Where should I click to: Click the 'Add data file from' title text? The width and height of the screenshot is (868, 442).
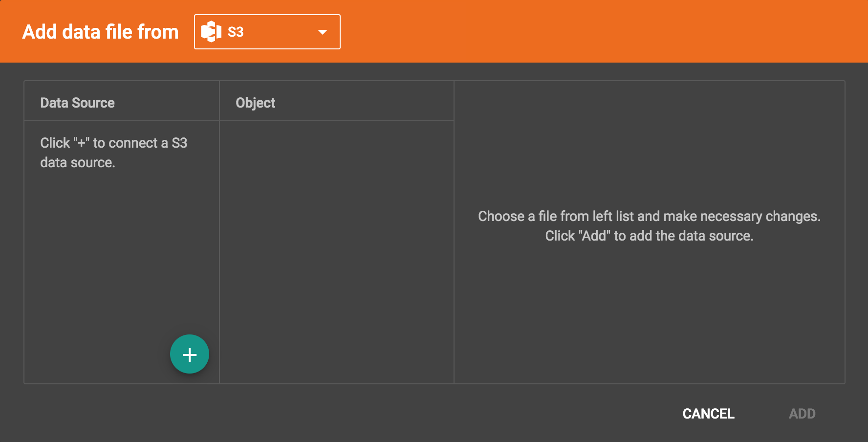point(101,32)
